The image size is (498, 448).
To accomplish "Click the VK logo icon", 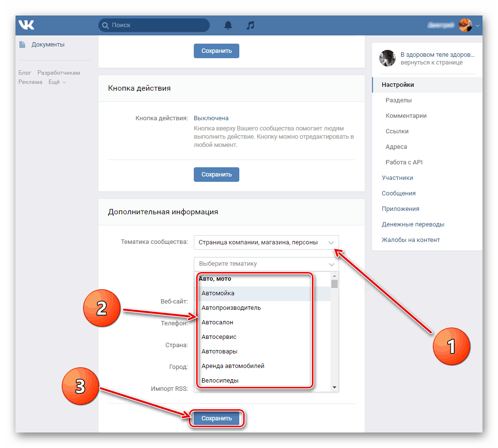I will [26, 25].
